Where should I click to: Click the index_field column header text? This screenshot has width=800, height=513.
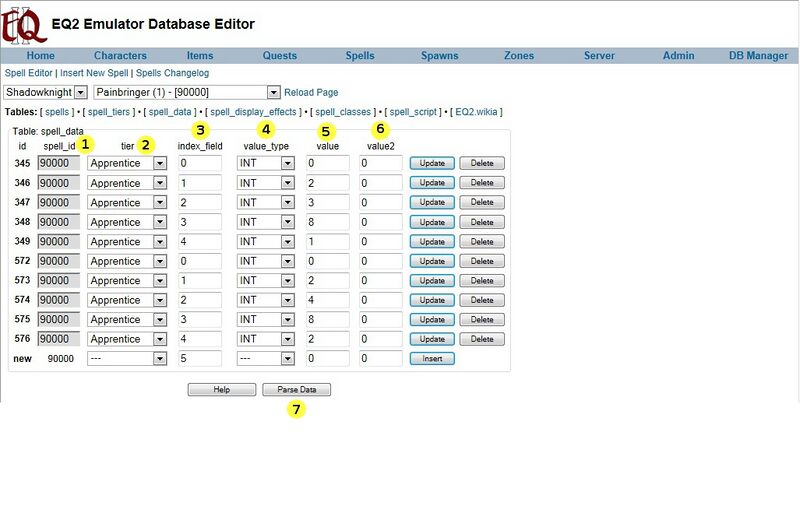tap(200, 146)
